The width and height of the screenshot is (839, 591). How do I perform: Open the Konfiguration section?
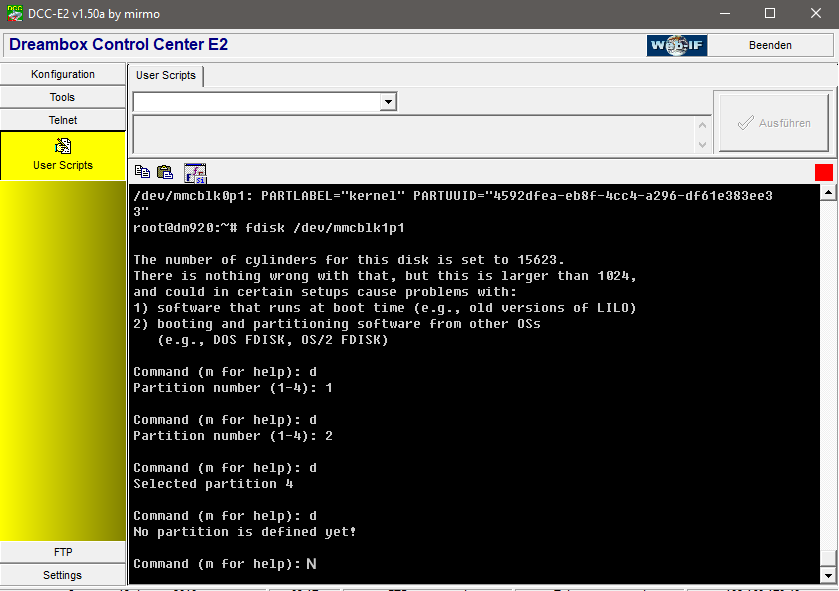point(63,75)
